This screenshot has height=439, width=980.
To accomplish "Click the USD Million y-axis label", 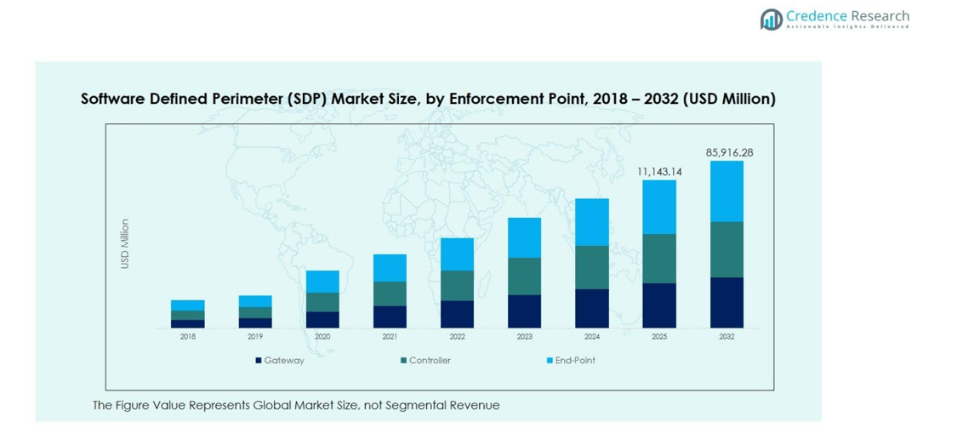I will pyautogui.click(x=125, y=244).
